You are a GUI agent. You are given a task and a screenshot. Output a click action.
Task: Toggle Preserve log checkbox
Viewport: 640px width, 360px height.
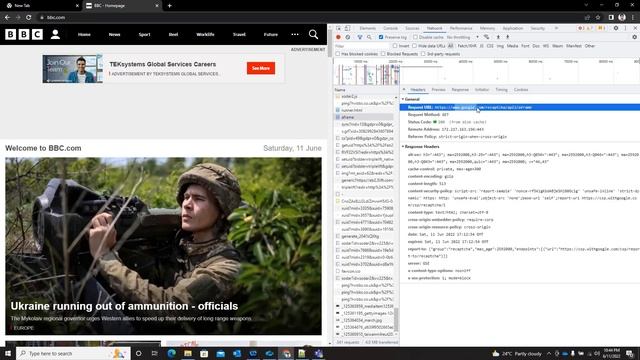[x=381, y=37]
